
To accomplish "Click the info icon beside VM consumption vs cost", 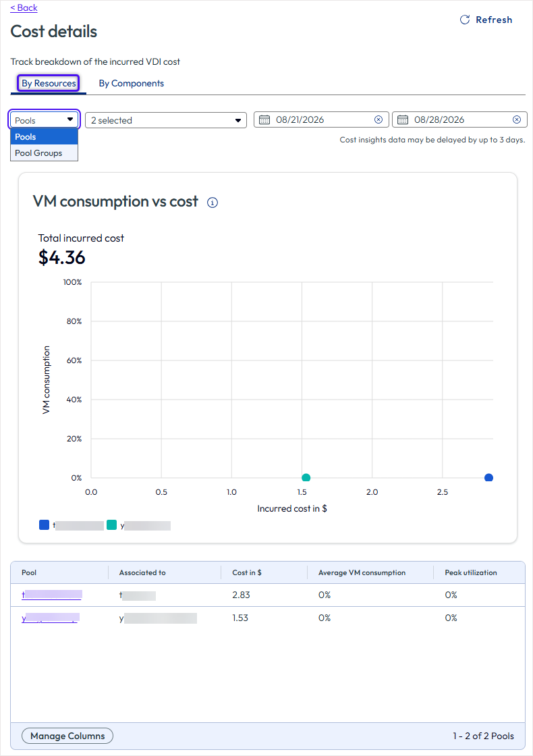I will point(213,202).
